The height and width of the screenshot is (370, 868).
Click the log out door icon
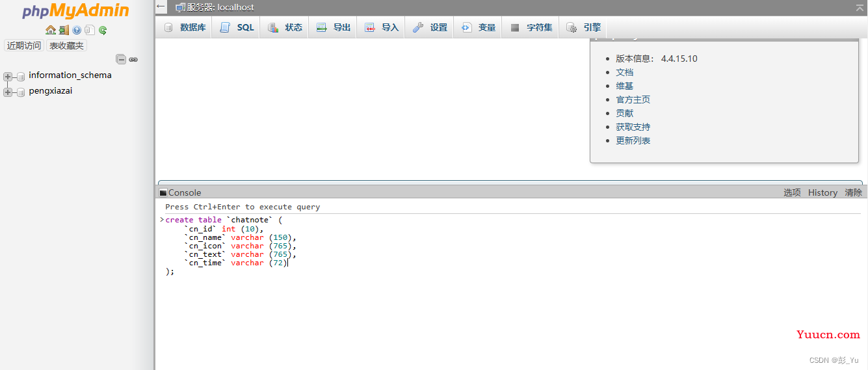(x=64, y=30)
